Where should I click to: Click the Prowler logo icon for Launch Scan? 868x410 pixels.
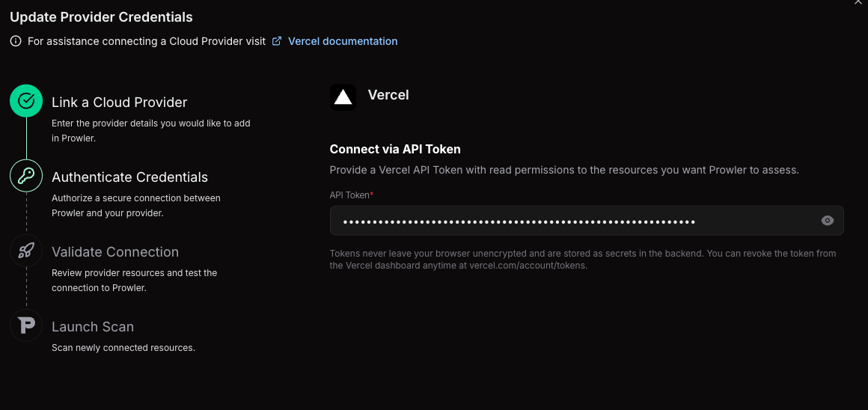(x=26, y=325)
